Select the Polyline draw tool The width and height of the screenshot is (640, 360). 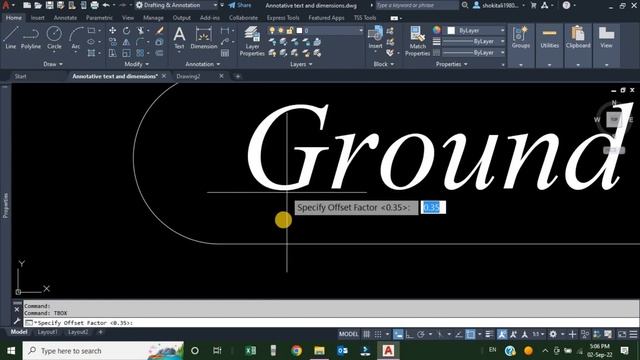pyautogui.click(x=31, y=38)
